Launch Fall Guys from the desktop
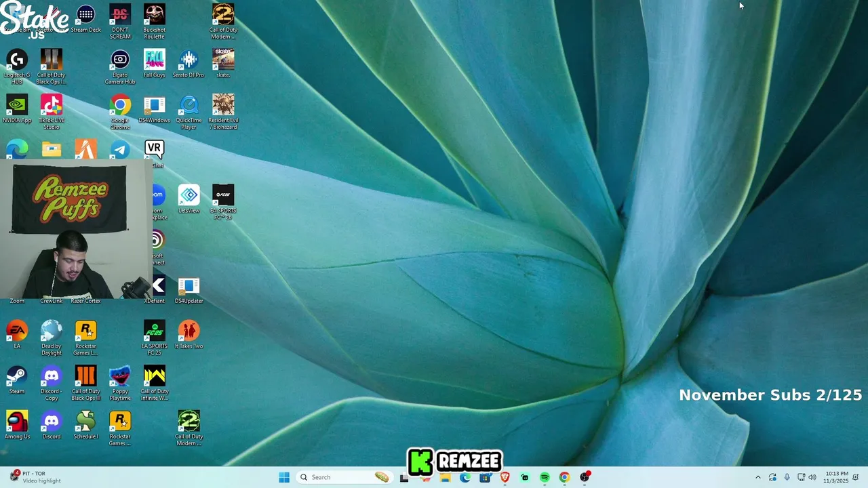 (x=154, y=64)
